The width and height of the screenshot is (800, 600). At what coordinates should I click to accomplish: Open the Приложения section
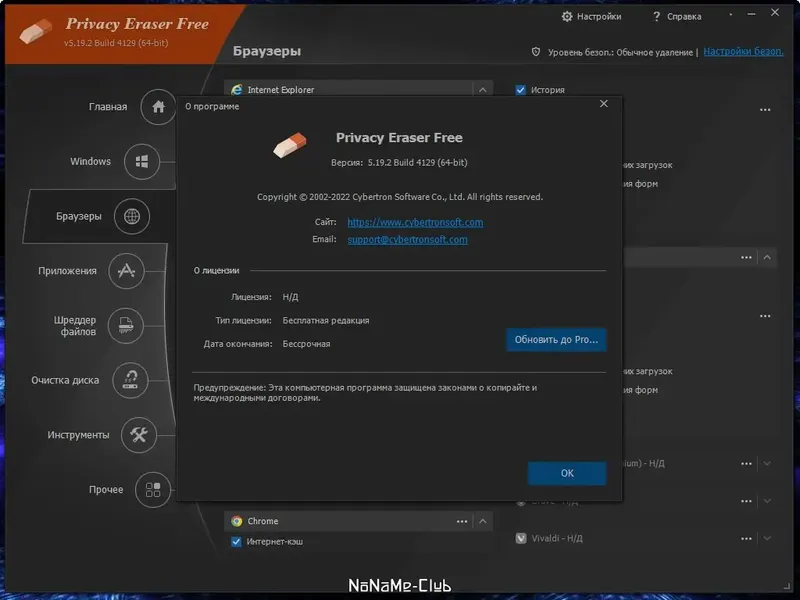(126, 271)
